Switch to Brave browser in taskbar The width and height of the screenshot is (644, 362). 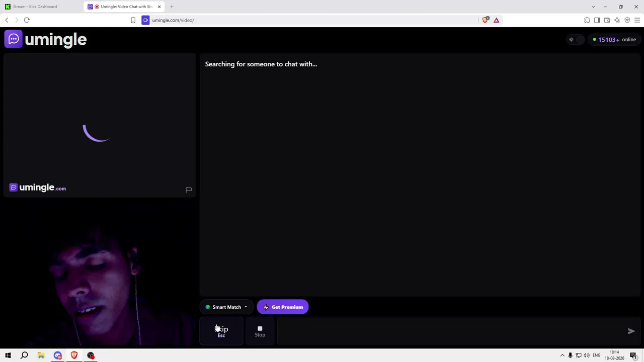[74, 355]
